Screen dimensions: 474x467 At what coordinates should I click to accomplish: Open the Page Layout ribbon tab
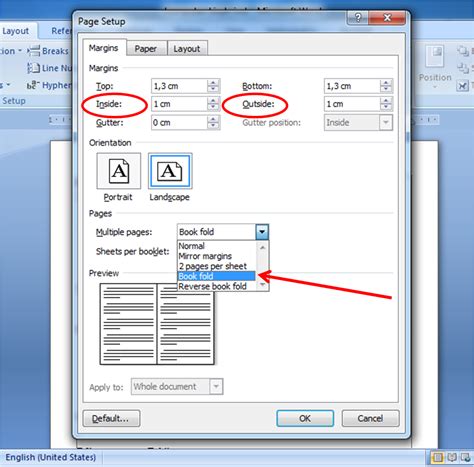16,31
